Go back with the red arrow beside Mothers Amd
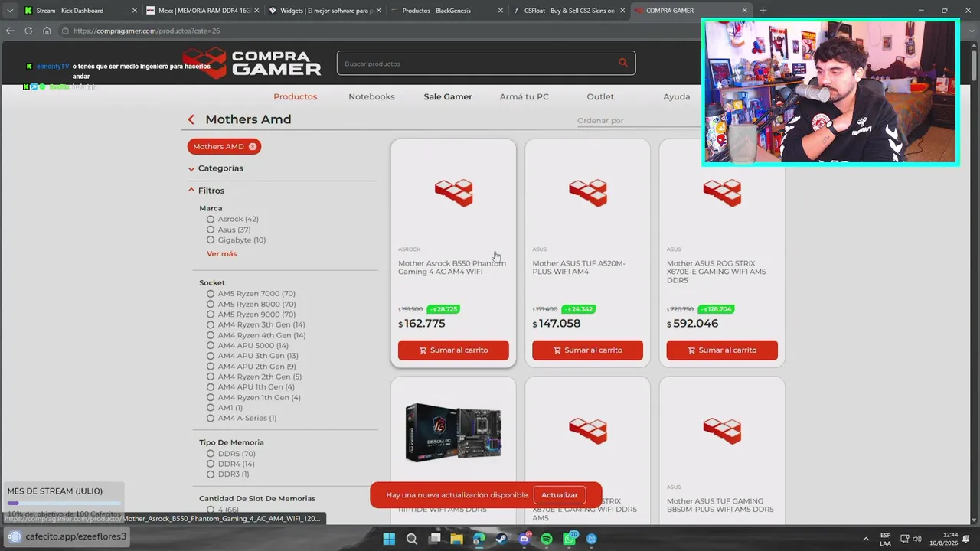 click(x=191, y=119)
